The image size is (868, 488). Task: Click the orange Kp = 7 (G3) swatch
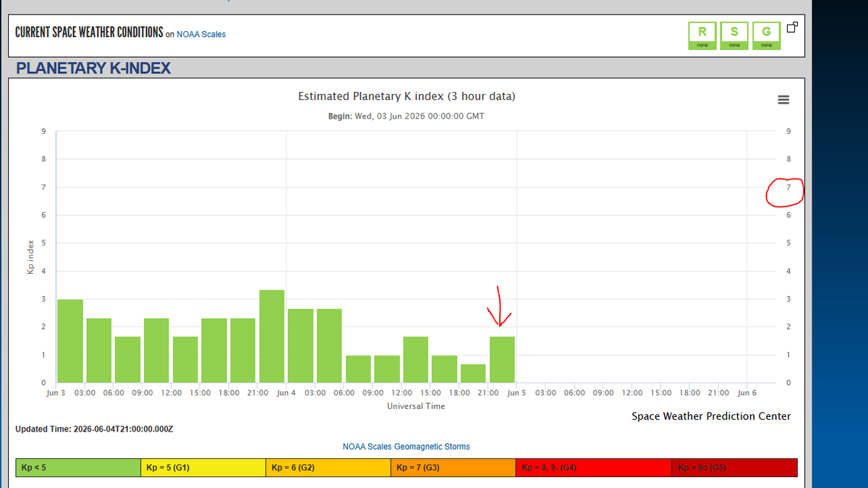[454, 468]
